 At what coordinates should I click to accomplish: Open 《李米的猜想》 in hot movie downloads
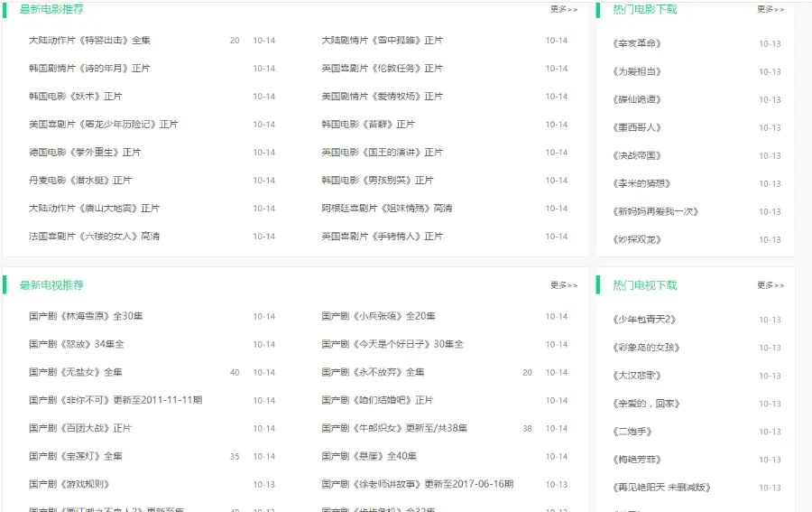pos(641,183)
